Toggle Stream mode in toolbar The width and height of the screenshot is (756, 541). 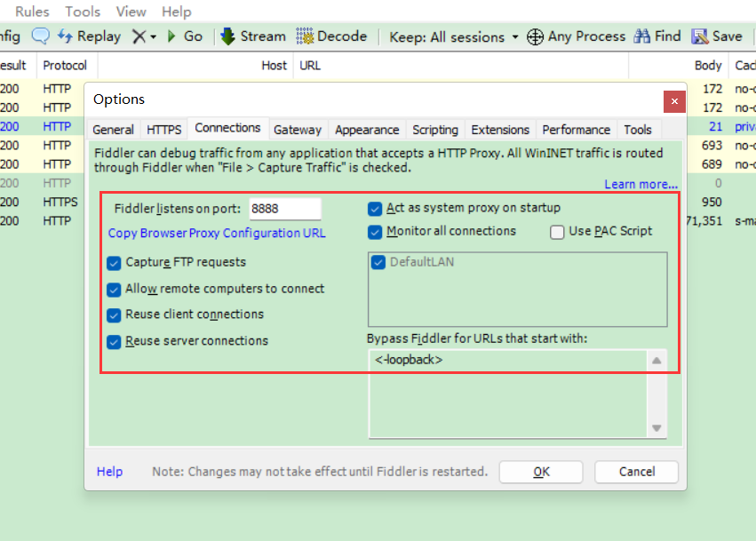(253, 36)
